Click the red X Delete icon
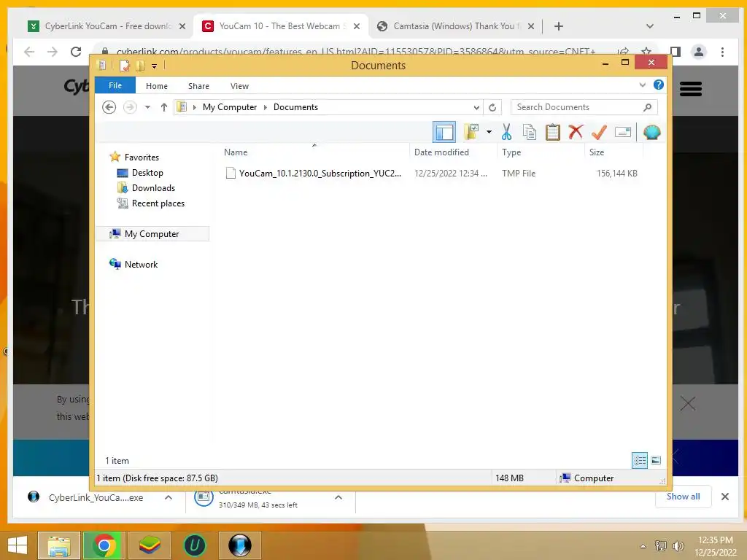Viewport: 747px width, 560px height. coord(576,131)
